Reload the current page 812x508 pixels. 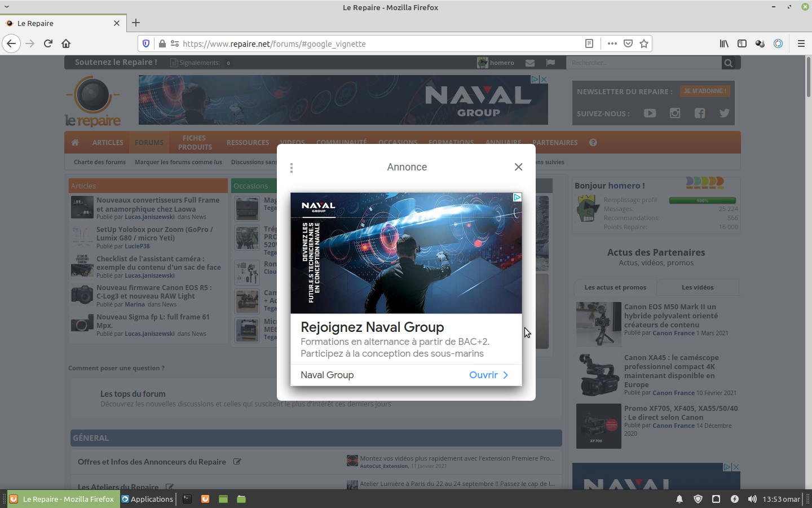tap(48, 43)
